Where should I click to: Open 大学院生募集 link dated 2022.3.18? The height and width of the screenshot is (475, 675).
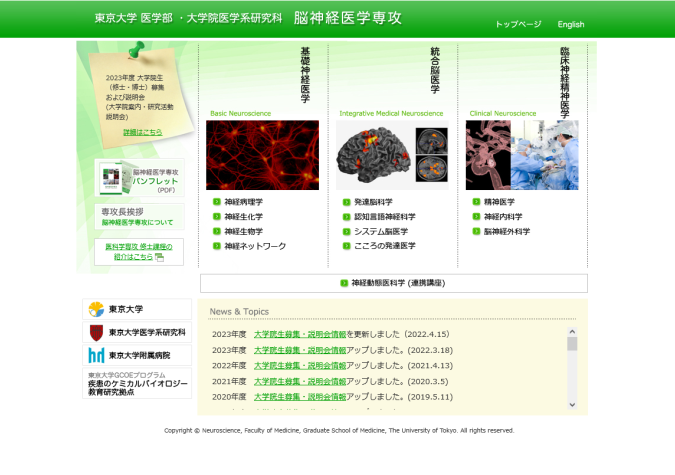click(x=300, y=350)
